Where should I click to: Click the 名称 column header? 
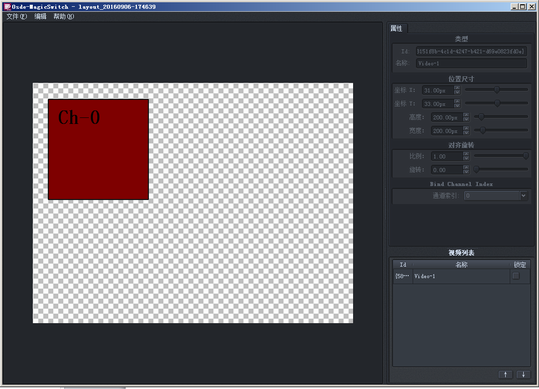pyautogui.click(x=461, y=265)
